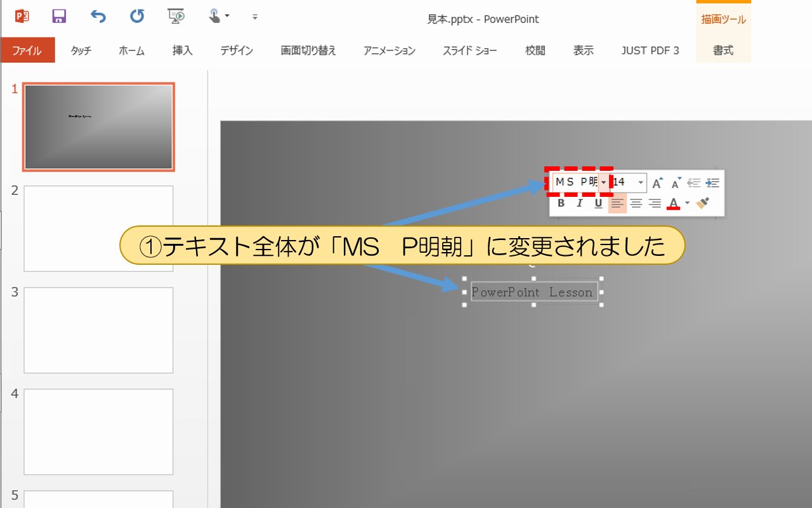Switch to the ホーム tab
This screenshot has height=508, width=812.
tap(131, 51)
